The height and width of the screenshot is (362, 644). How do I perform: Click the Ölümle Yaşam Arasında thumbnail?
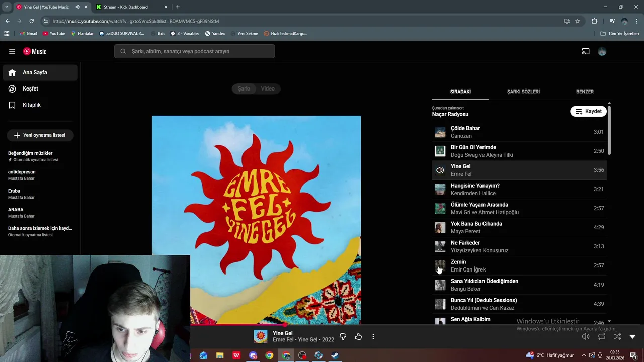[x=440, y=208]
